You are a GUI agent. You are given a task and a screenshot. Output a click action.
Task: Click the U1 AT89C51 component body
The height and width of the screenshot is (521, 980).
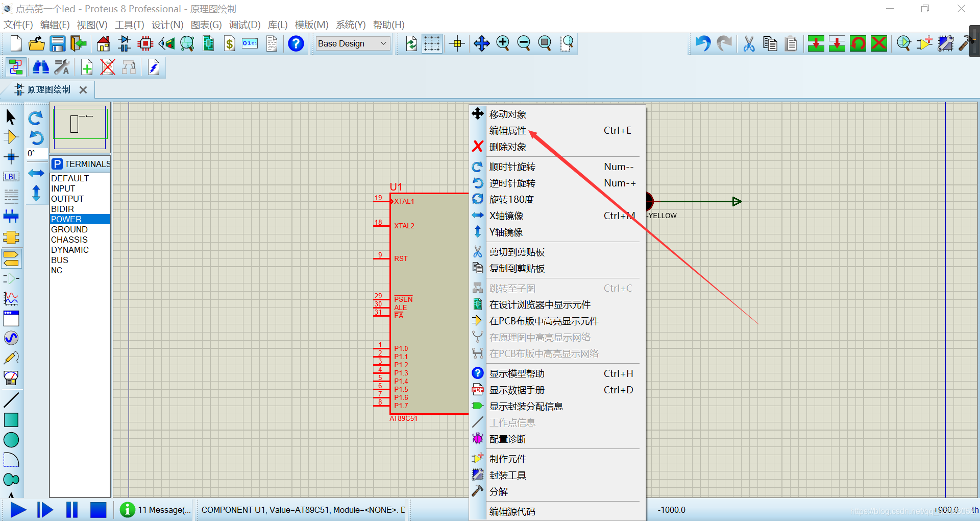[x=429, y=304]
